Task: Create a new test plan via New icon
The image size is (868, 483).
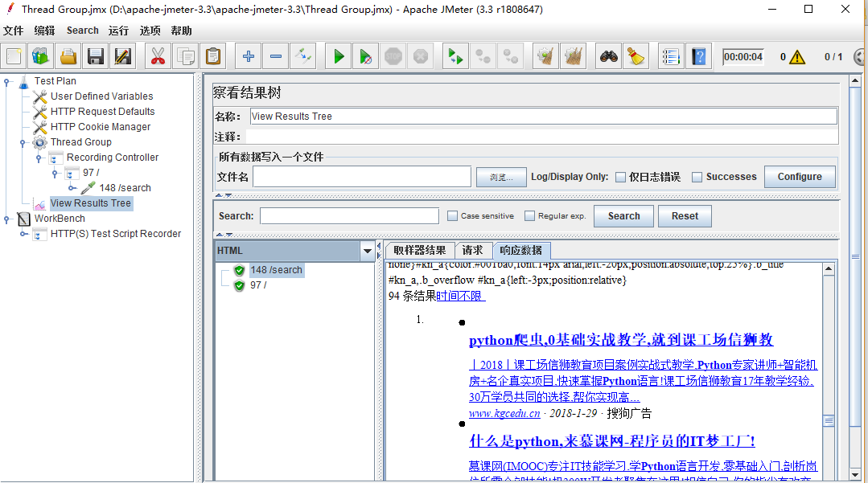Action: click(x=14, y=56)
